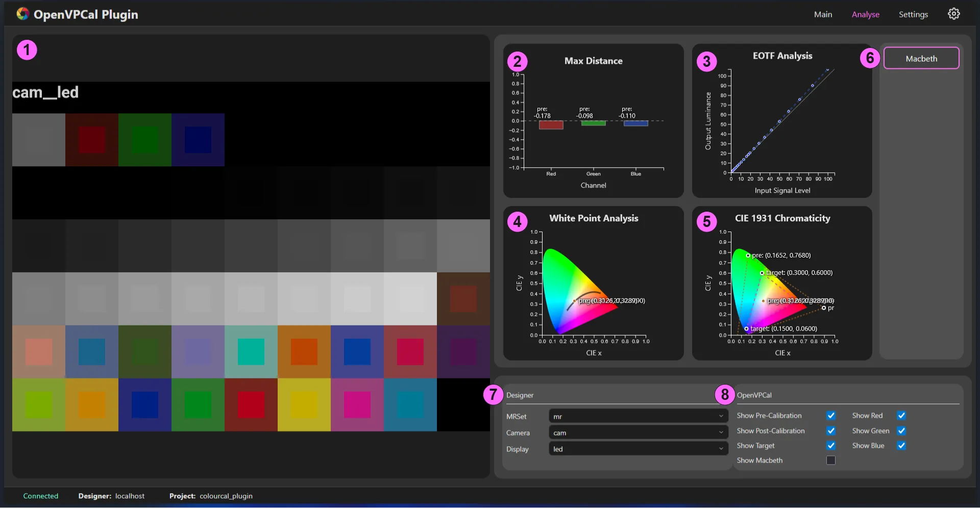
Task: Click the Connected status label
Action: [x=41, y=495]
